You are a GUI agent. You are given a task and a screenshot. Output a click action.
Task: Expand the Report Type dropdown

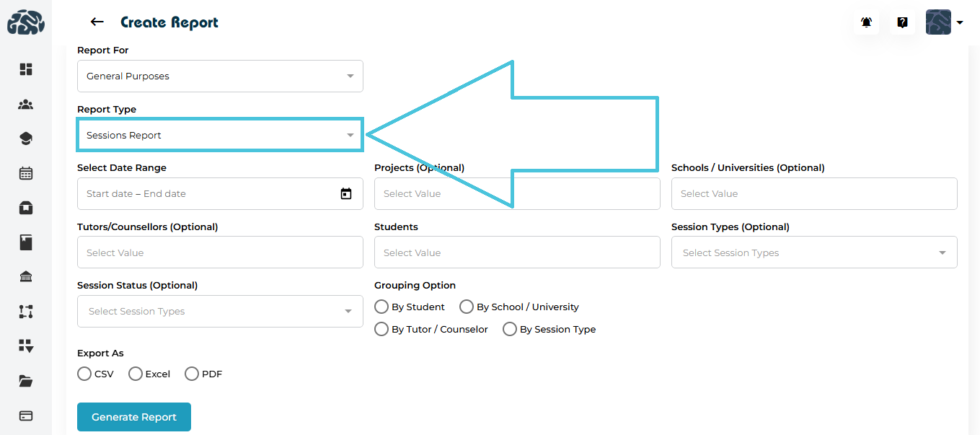220,135
